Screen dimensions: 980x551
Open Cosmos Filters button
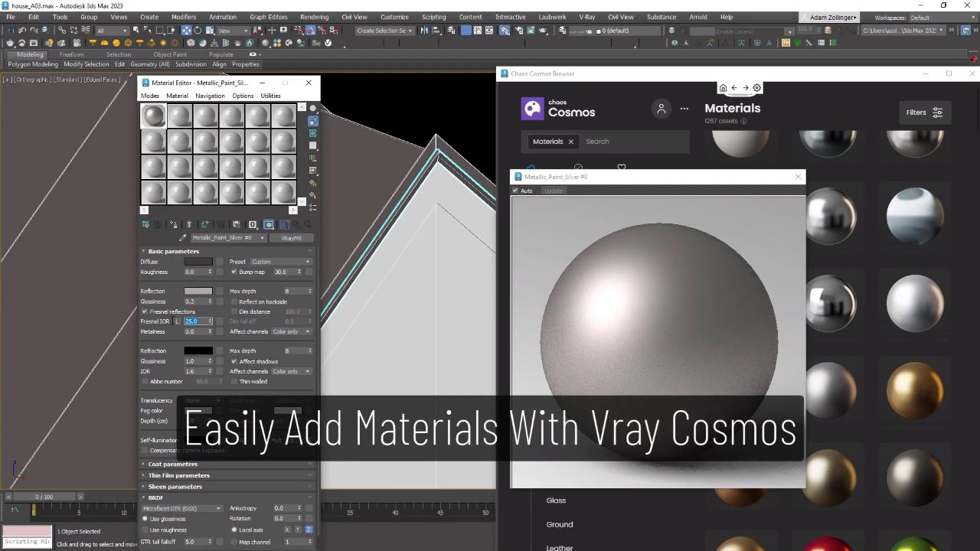(924, 112)
